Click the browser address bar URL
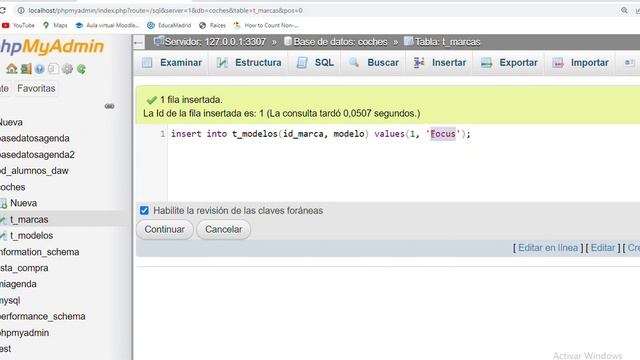640x360 pixels. (x=165, y=10)
